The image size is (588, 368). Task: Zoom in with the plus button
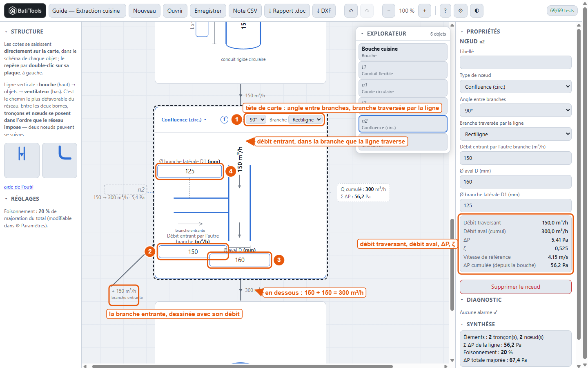point(425,11)
